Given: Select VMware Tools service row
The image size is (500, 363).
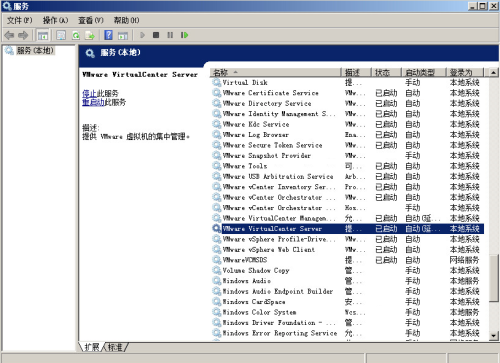Looking at the screenshot, I should click(348, 166).
